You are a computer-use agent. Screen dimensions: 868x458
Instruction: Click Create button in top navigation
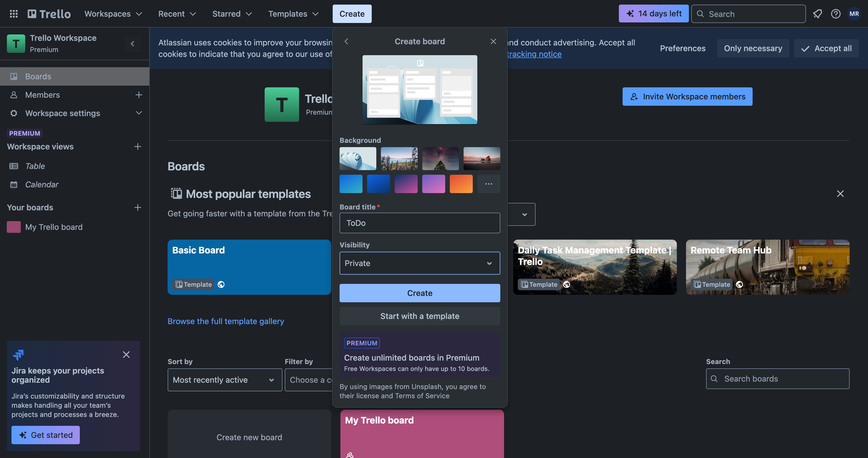[x=352, y=14]
